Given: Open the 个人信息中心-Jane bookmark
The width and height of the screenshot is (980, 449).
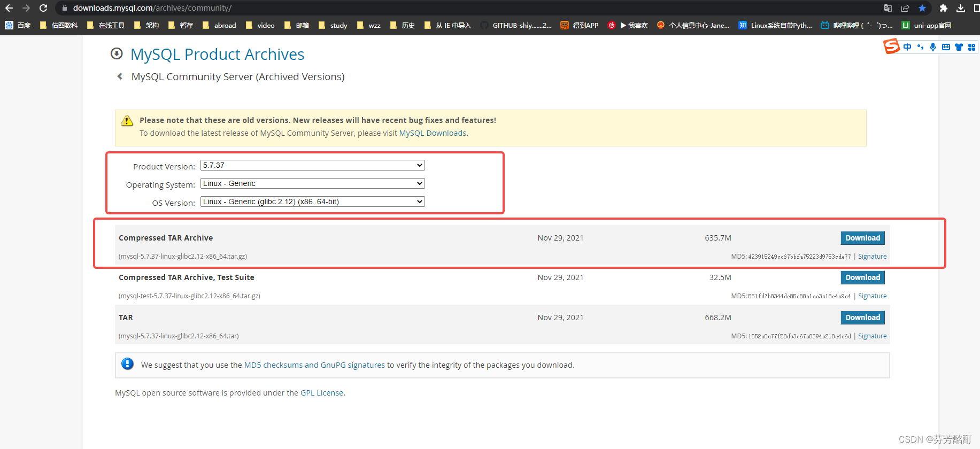Looking at the screenshot, I should (693, 25).
